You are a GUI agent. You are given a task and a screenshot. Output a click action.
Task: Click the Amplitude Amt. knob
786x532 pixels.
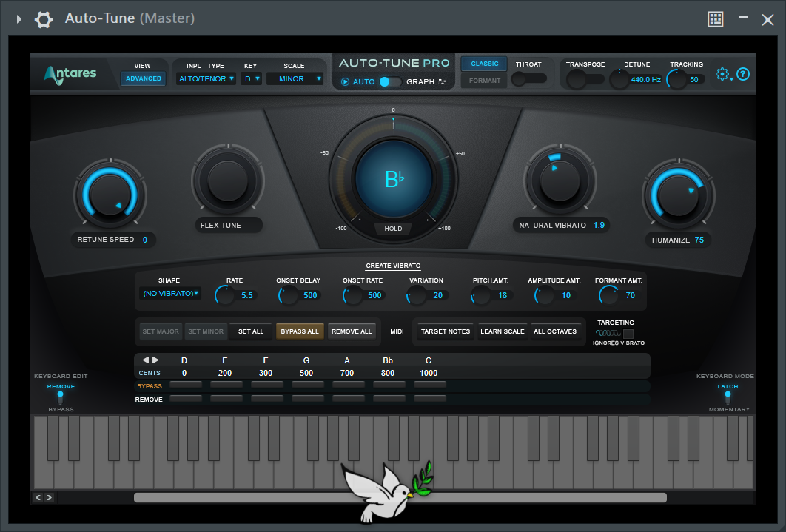point(544,295)
